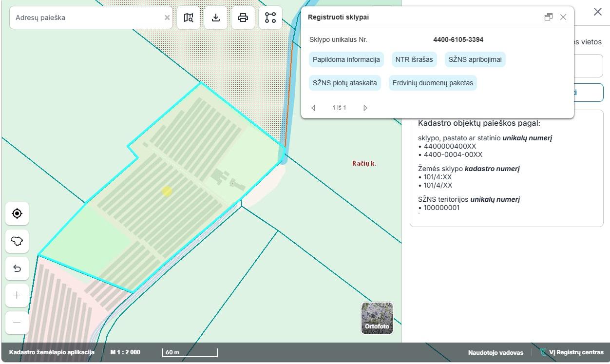Show full Lithuania map extent
This screenshot has width=610, height=364.
click(17, 241)
